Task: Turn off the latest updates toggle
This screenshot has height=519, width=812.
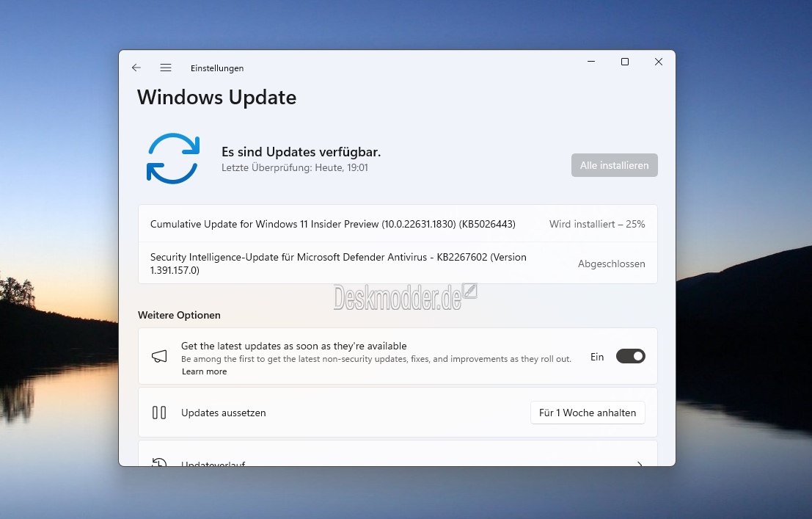Action: coord(630,356)
